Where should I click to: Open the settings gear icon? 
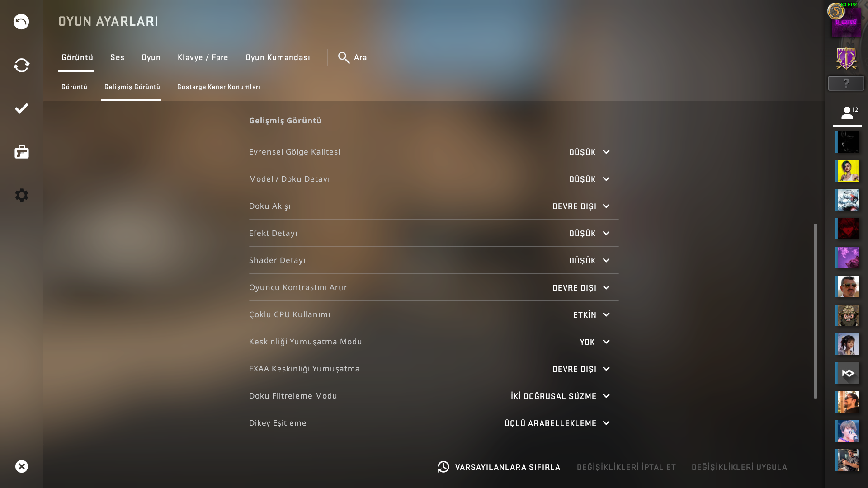[21, 195]
